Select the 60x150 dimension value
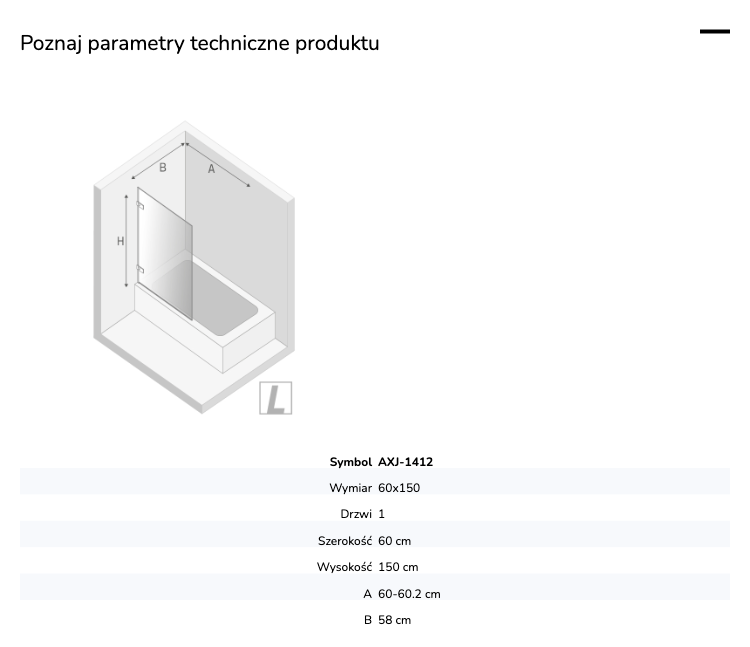 coord(399,488)
